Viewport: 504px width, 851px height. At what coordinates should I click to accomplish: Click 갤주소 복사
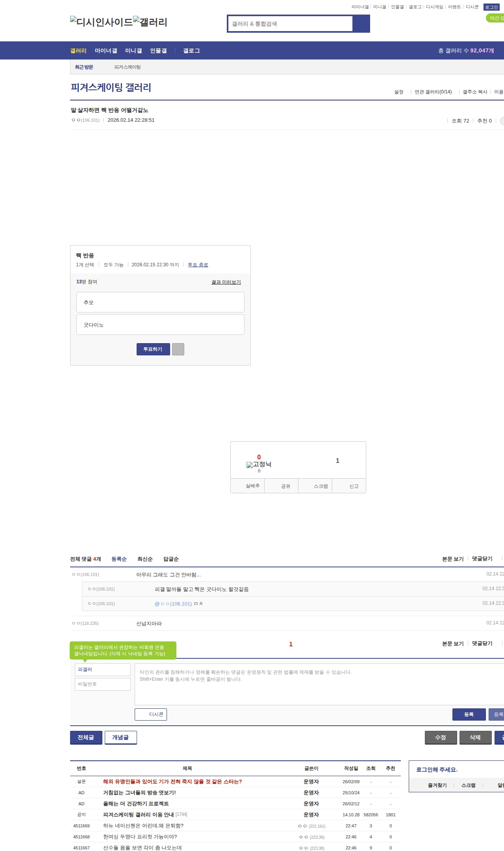(x=475, y=92)
